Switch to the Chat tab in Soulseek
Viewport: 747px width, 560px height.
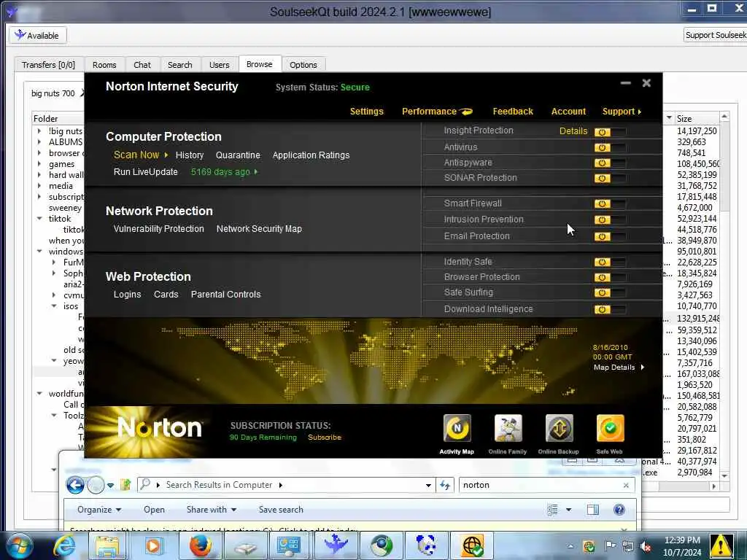tap(142, 65)
